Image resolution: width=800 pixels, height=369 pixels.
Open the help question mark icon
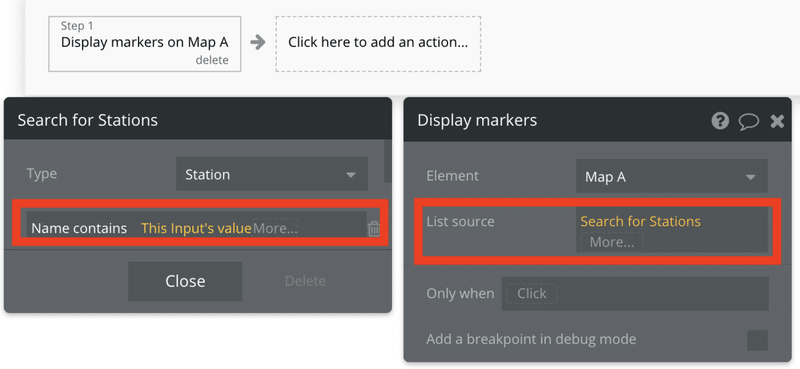click(x=720, y=121)
